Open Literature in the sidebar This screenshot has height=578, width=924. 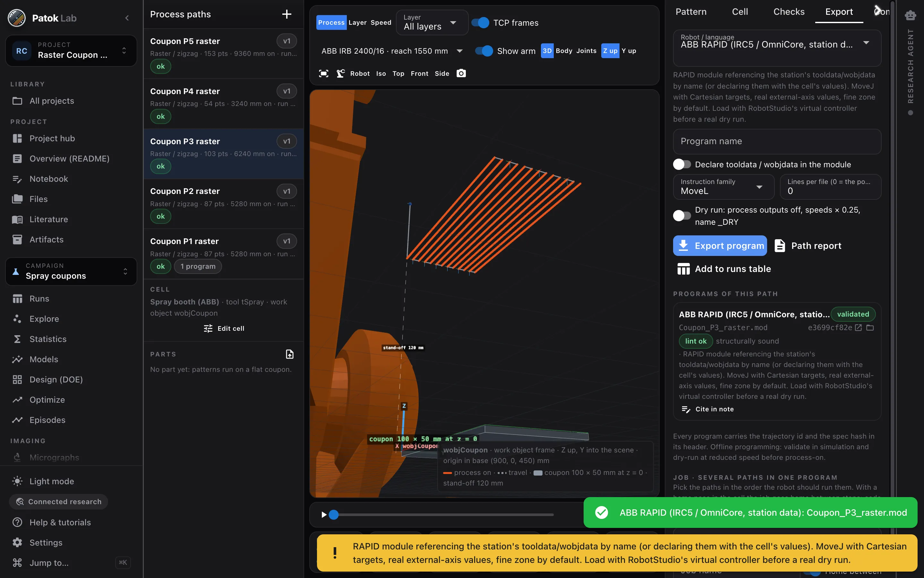point(49,219)
